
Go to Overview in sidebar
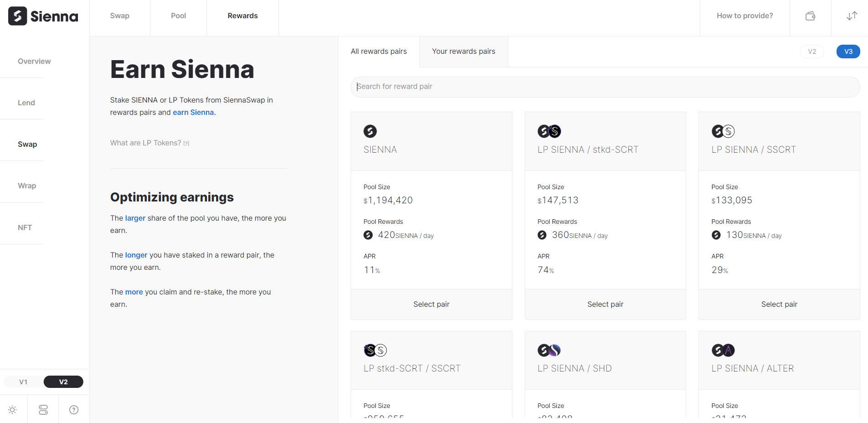coord(34,61)
